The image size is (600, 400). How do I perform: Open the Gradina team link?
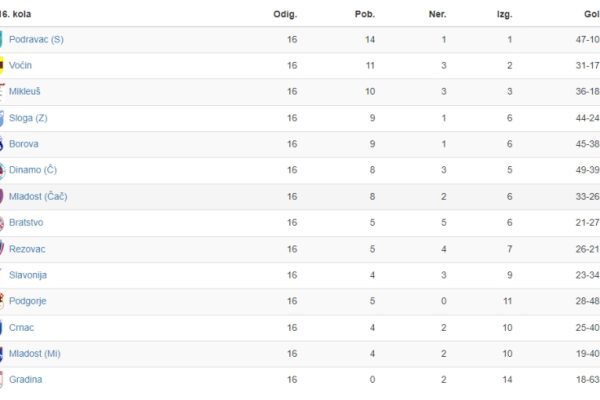click(x=26, y=380)
